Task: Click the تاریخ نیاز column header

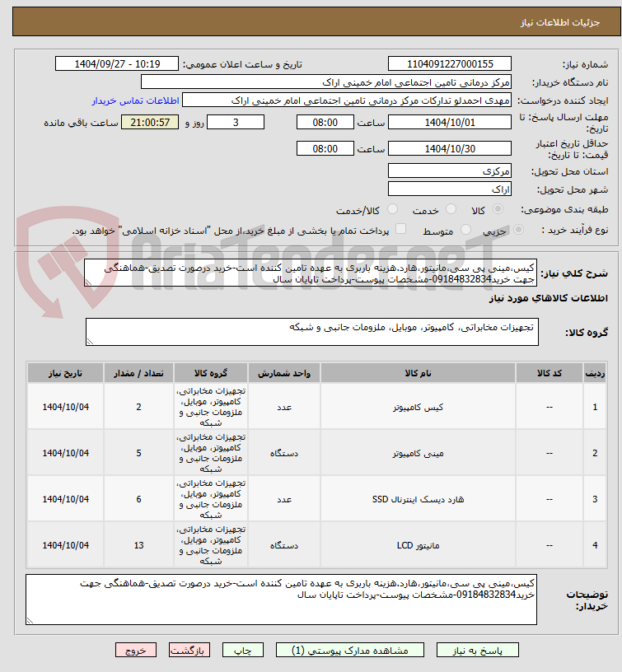Action: click(x=66, y=373)
